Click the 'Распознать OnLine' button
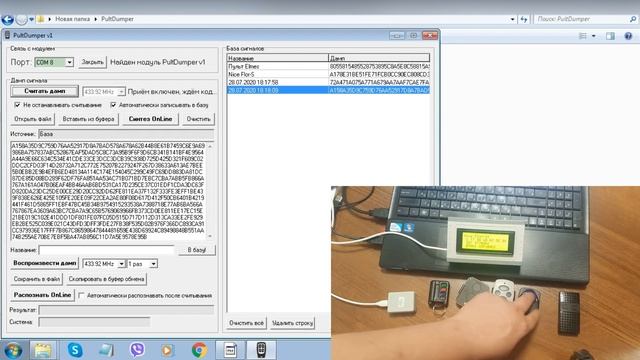Image resolution: width=640 pixels, height=360 pixels. [x=42, y=295]
